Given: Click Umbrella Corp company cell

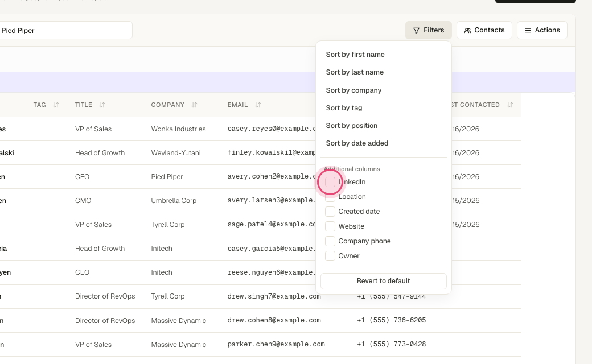Looking at the screenshot, I should coord(174,201).
